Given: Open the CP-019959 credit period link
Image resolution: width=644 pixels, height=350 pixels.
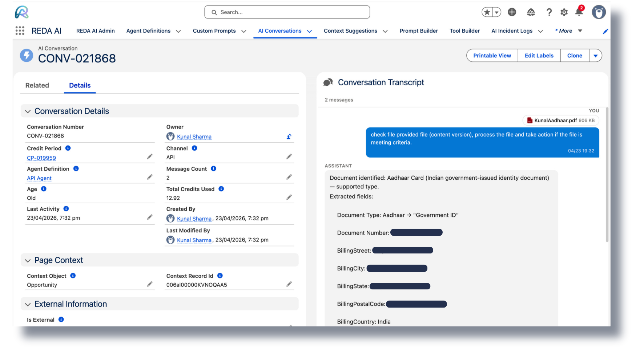Looking at the screenshot, I should click(x=41, y=158).
